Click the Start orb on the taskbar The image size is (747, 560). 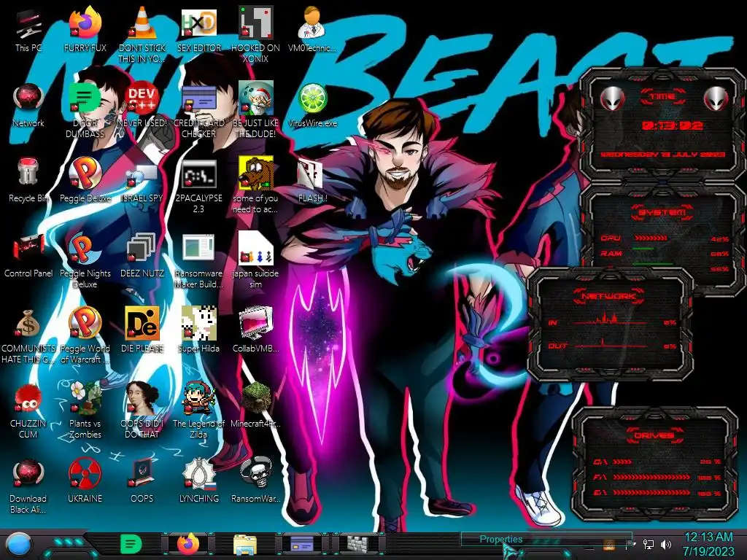[18, 544]
